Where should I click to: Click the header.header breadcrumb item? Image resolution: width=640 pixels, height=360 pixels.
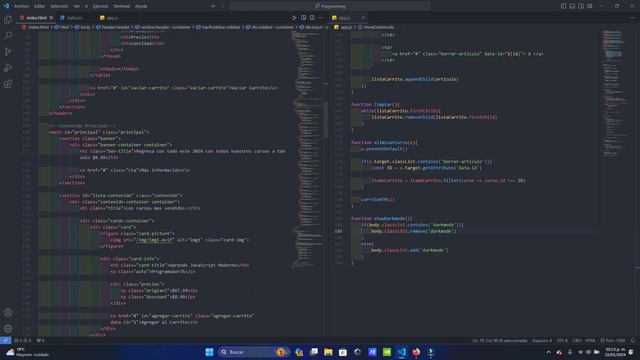(x=113, y=27)
